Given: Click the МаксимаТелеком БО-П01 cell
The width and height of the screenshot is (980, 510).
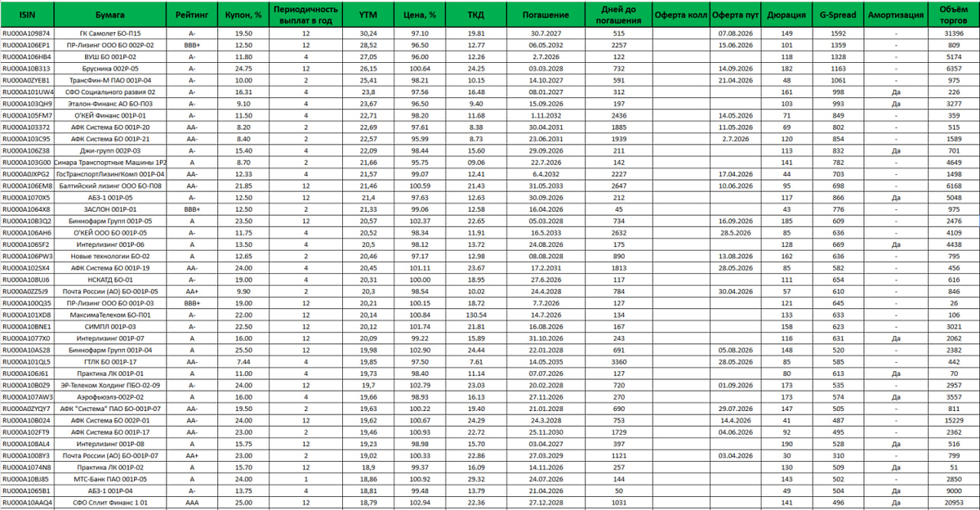Looking at the screenshot, I should (x=110, y=315).
